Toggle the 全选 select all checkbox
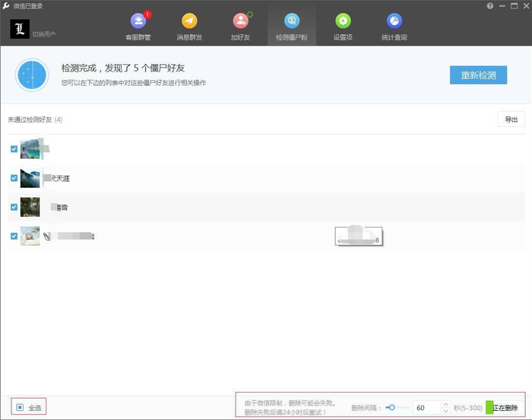This screenshot has width=532, height=420. [20, 407]
